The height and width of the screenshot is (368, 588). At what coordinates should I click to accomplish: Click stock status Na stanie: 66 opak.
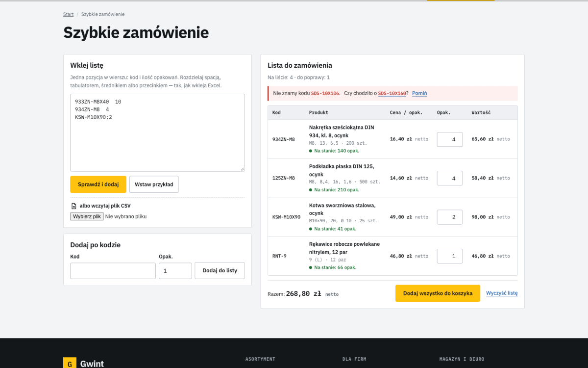pos(333,267)
